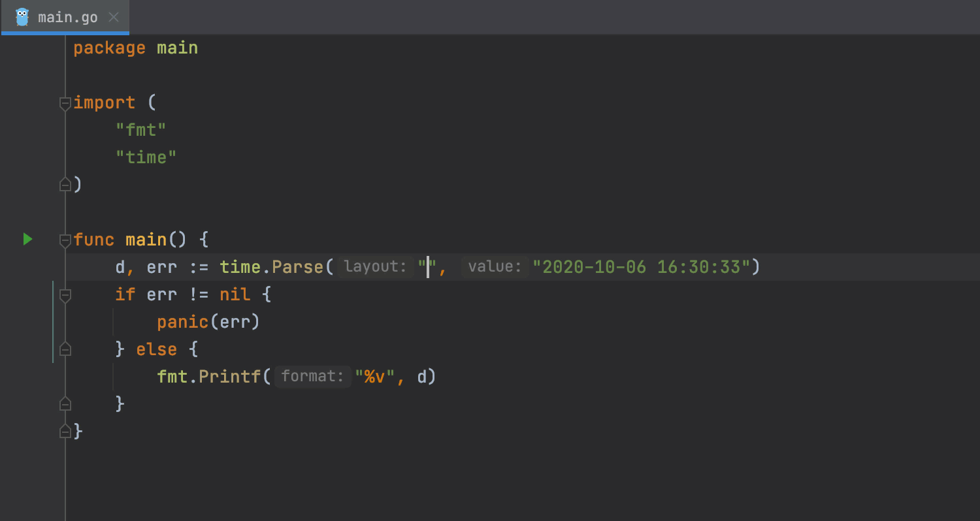Run main function via green gutter arrow

pyautogui.click(x=27, y=240)
